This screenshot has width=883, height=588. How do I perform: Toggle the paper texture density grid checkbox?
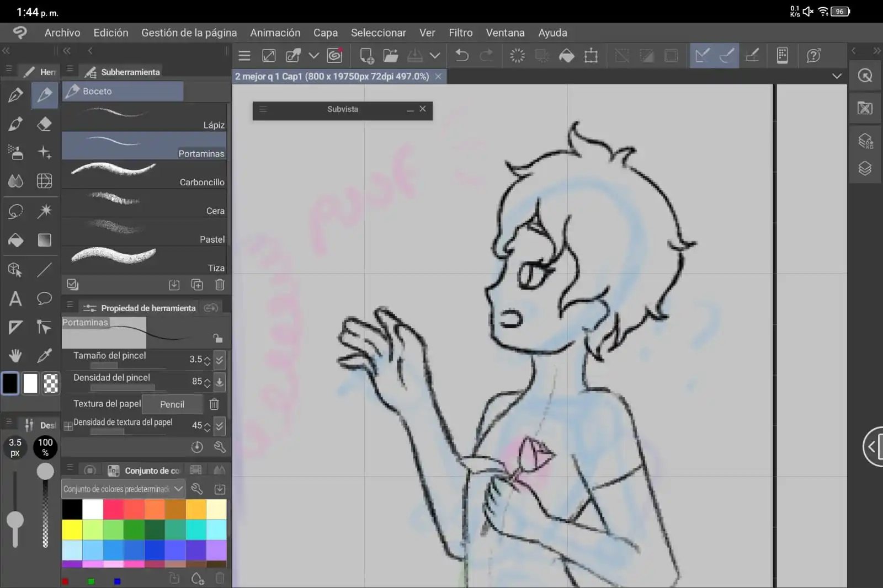[68, 426]
